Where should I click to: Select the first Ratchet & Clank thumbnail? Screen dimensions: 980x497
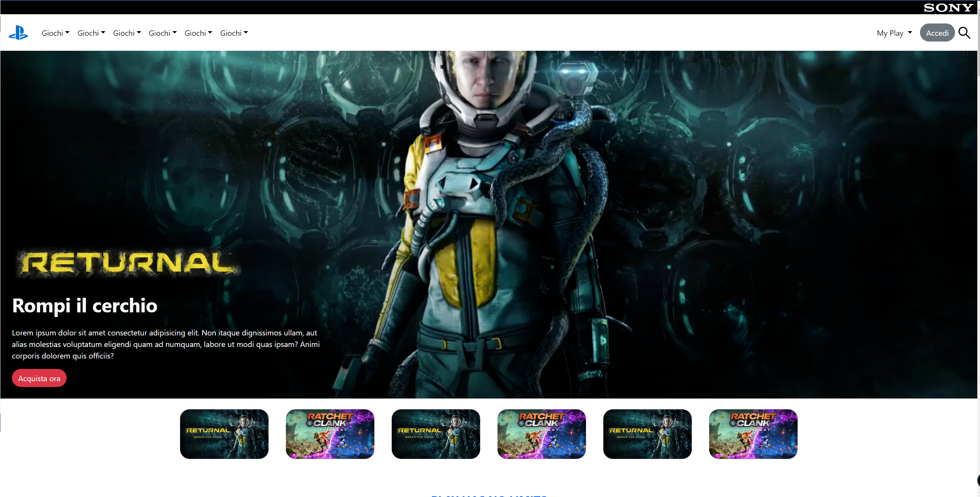[x=330, y=434]
